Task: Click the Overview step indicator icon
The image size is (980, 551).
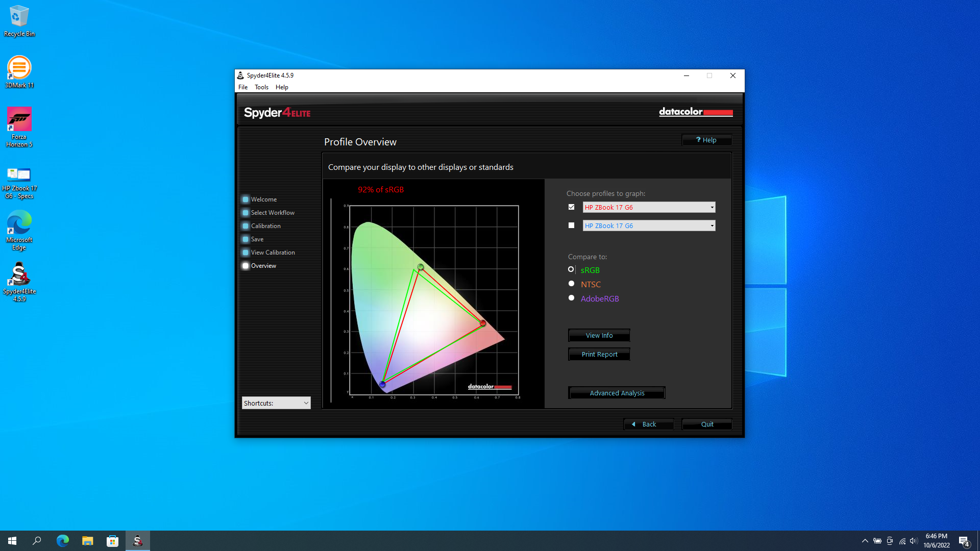Action: coord(246,266)
